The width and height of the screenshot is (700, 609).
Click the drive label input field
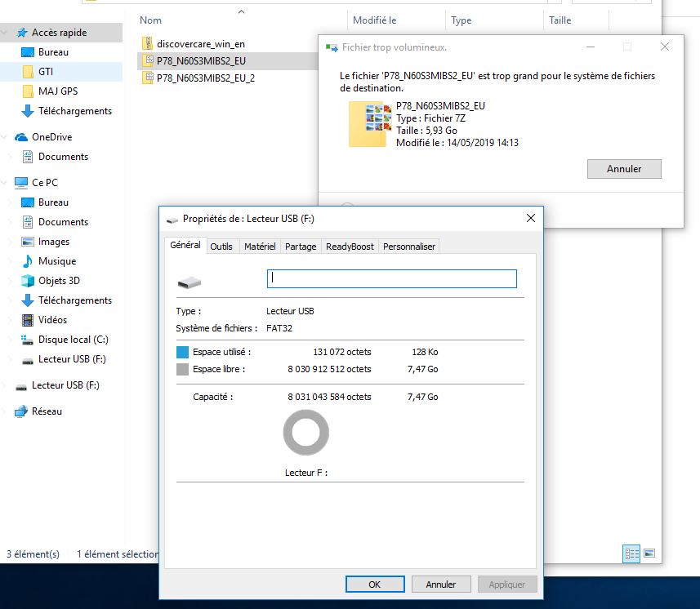[x=392, y=279]
